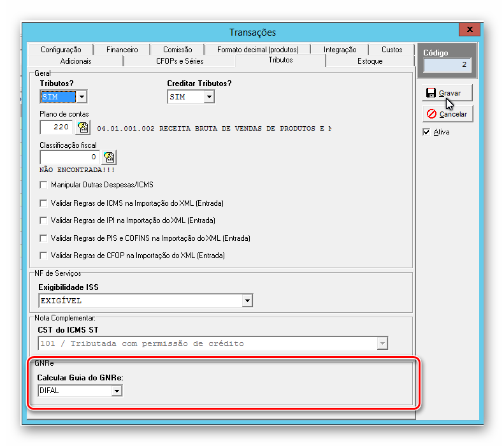This screenshot has height=446, width=504.
Task: Open Formato decimal (produtos) tab
Action: (x=258, y=50)
